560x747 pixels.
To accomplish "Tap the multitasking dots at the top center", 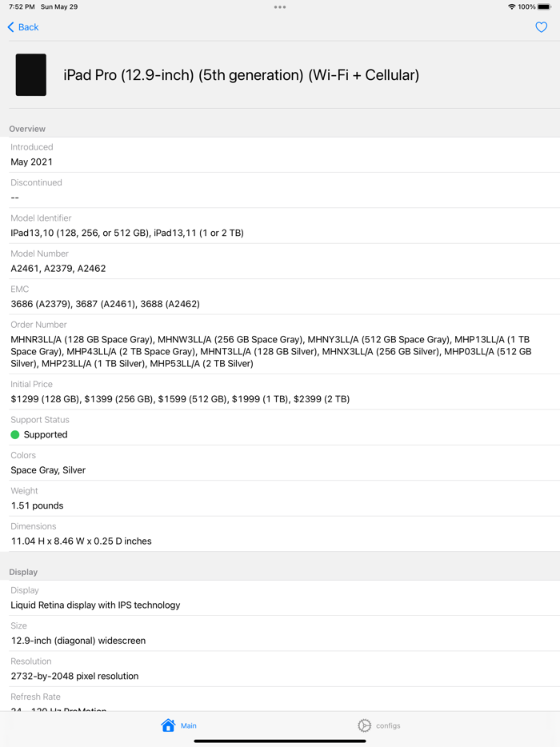I will (x=280, y=6).
